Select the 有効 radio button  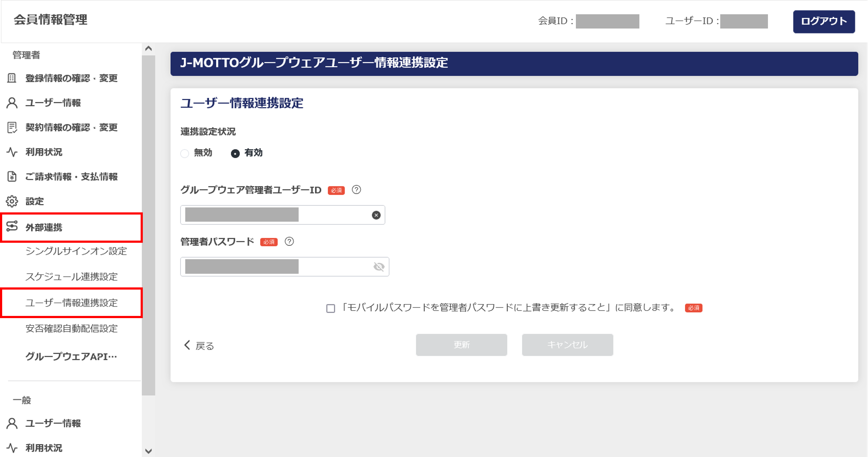(235, 153)
